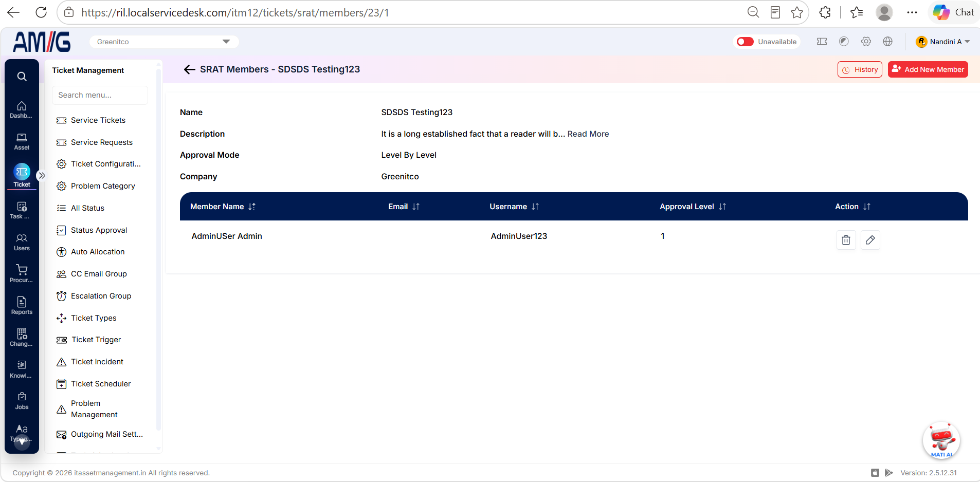Sort table by Member Name column
Image resolution: width=980 pixels, height=483 pixels.
coord(252,207)
